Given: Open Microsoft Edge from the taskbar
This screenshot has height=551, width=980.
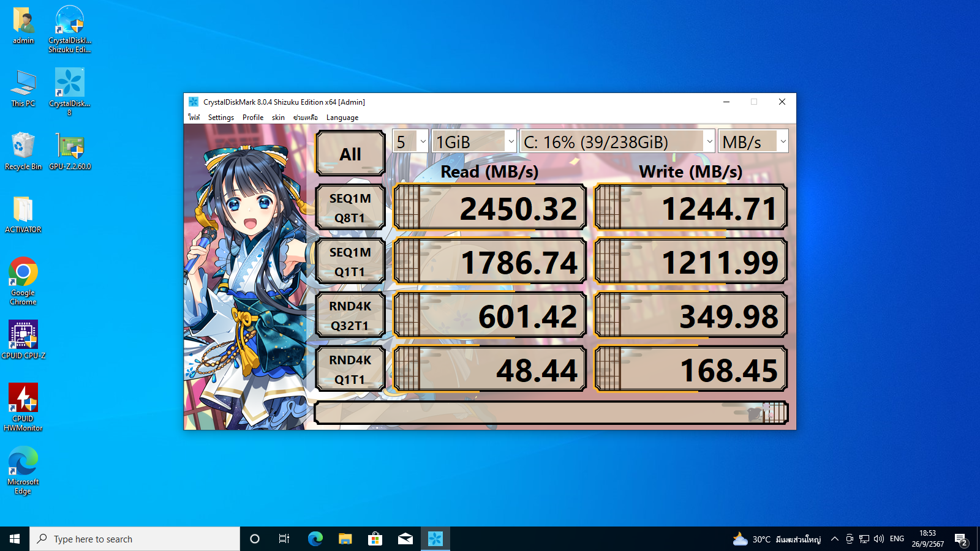Looking at the screenshot, I should tap(315, 539).
